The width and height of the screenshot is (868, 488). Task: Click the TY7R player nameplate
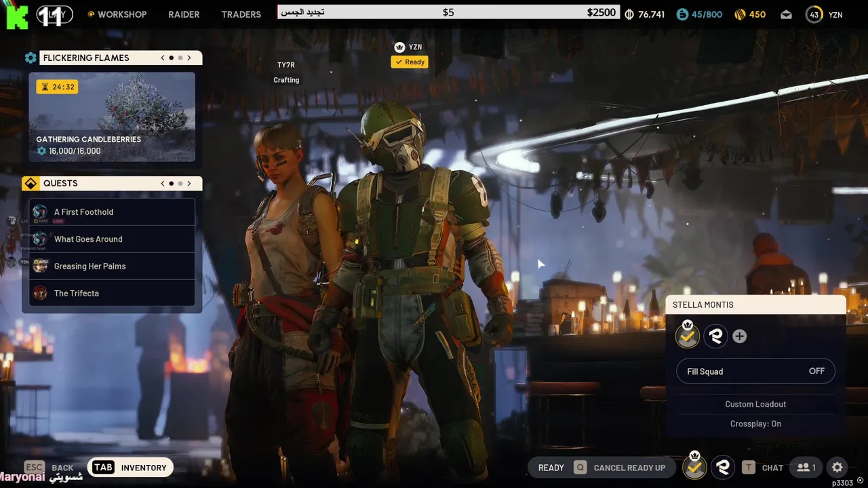point(286,65)
